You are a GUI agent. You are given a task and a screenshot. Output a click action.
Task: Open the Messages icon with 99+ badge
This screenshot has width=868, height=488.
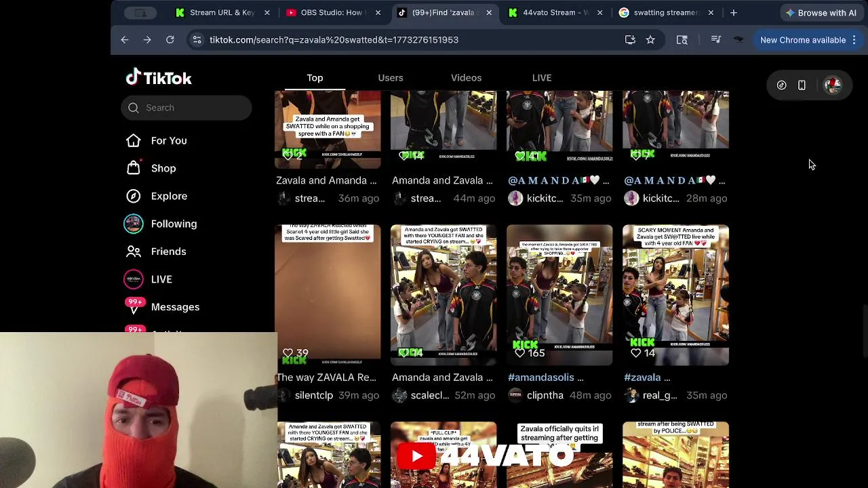[134, 307]
